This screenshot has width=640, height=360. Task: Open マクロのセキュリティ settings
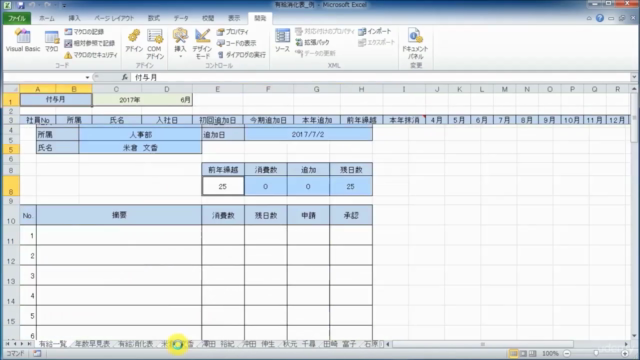pos(91,55)
